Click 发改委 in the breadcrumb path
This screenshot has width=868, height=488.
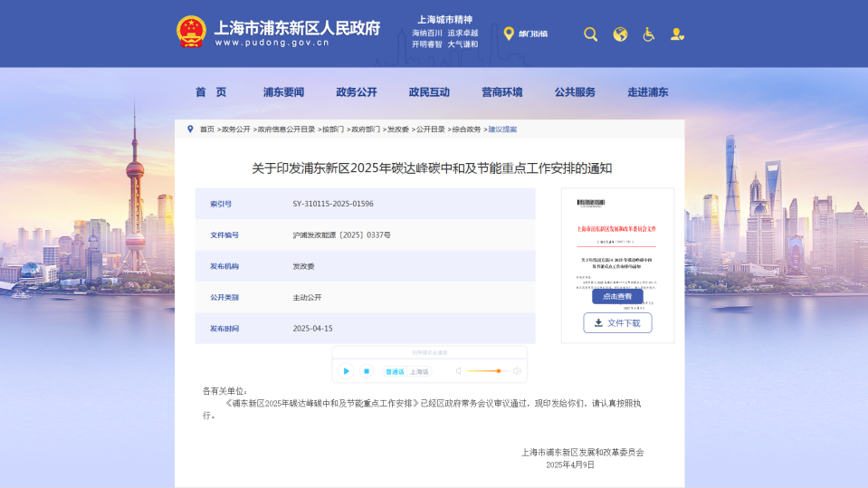tap(398, 129)
